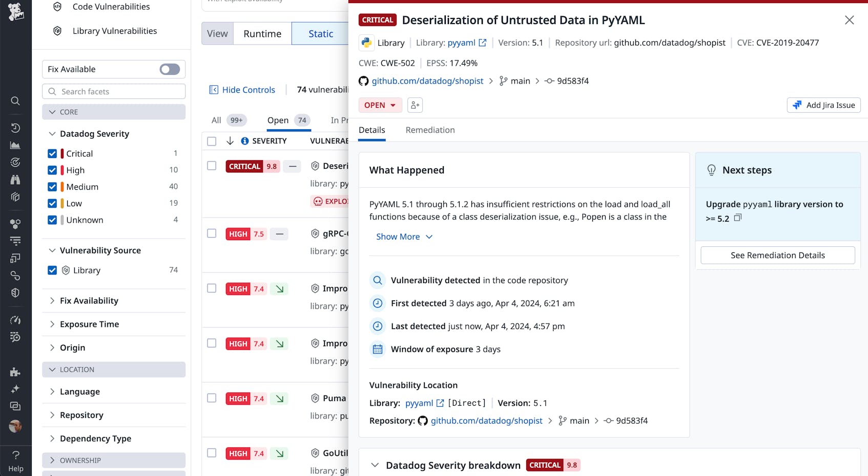Click the sort arrow next to Severity
868x476 pixels.
click(x=230, y=141)
